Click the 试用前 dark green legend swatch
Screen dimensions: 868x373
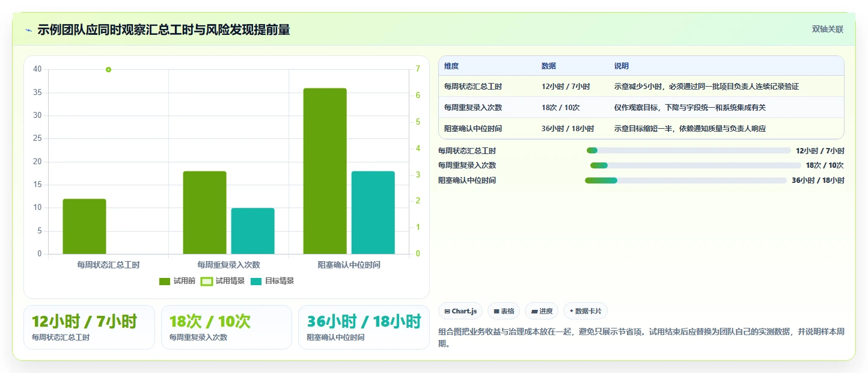tap(165, 281)
